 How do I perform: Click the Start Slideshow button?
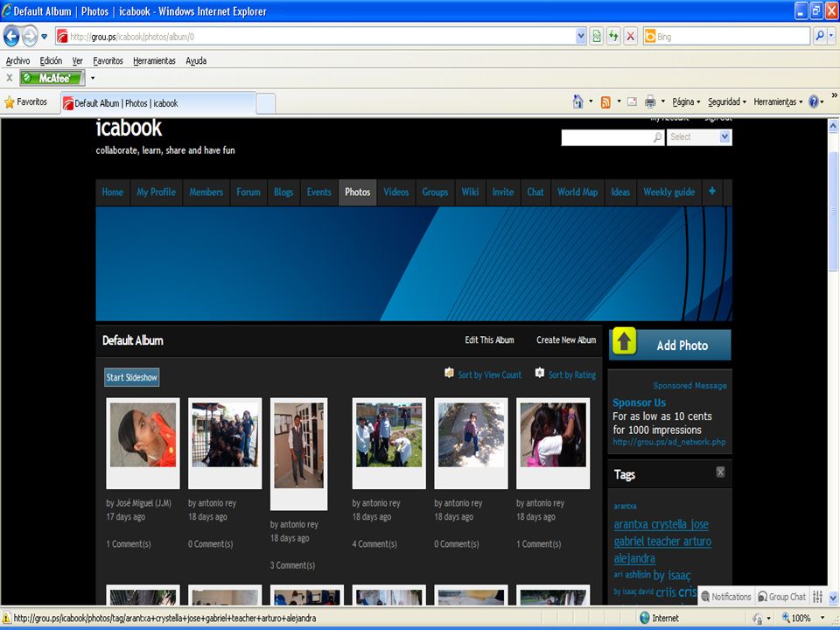pos(132,378)
